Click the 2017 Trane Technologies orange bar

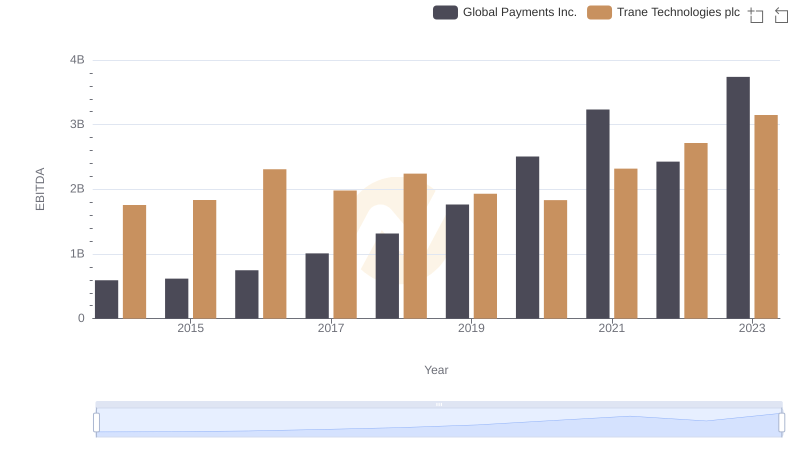click(x=345, y=254)
